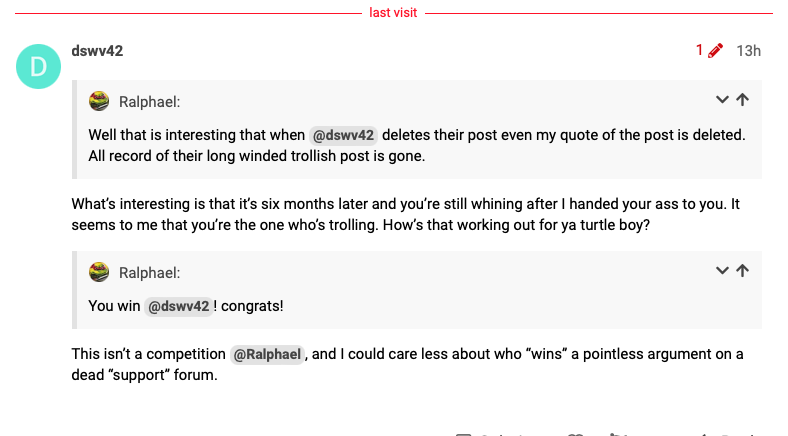The image size is (788, 436).
Task: Click the paragraph starting "What's interesting is"
Action: pyautogui.click(x=406, y=214)
